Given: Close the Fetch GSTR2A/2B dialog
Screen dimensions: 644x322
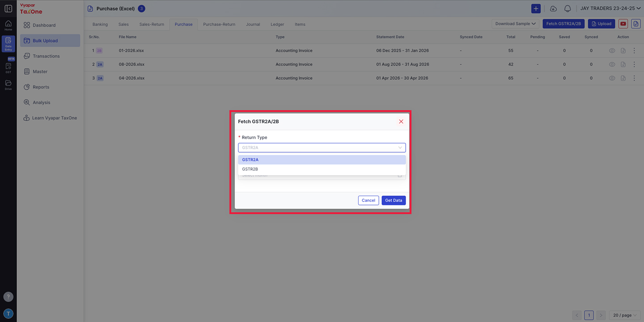Looking at the screenshot, I should (x=401, y=121).
